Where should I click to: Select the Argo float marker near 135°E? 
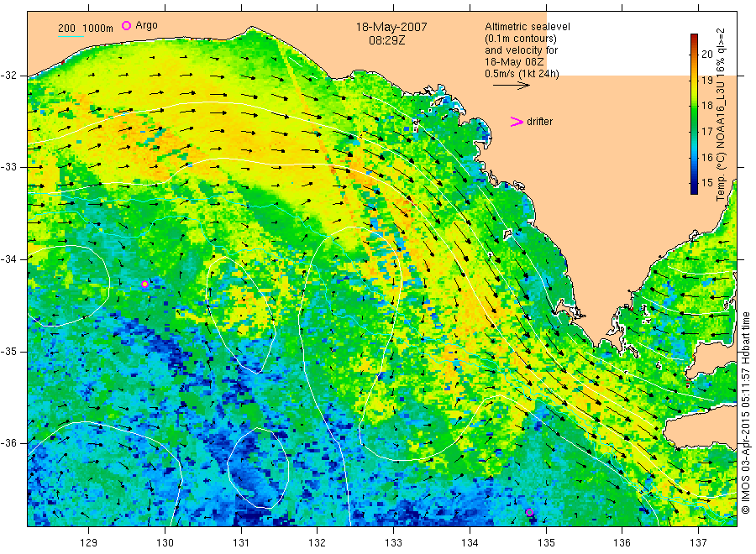[529, 512]
